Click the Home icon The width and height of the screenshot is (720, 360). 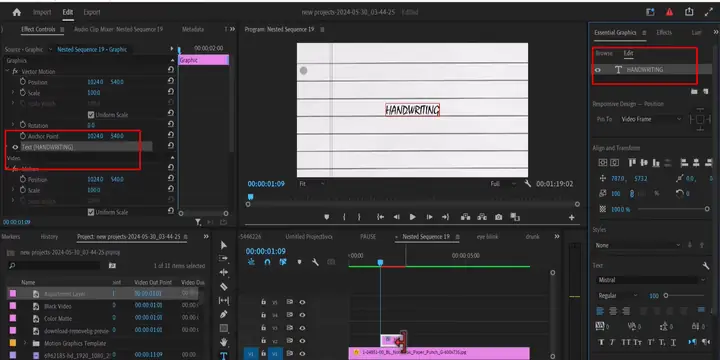click(17, 12)
